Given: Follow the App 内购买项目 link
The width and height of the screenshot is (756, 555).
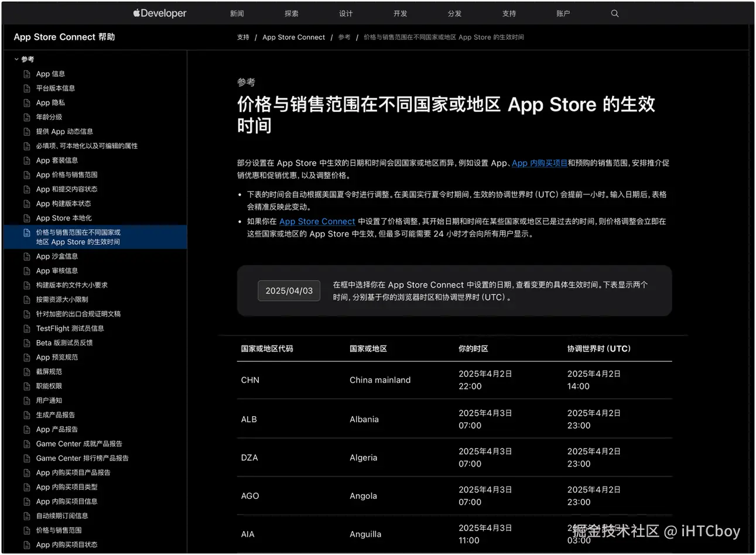Looking at the screenshot, I should pos(539,163).
